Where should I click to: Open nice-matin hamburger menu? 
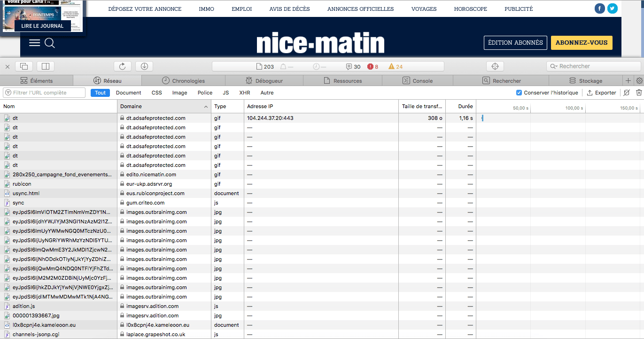[x=34, y=43]
